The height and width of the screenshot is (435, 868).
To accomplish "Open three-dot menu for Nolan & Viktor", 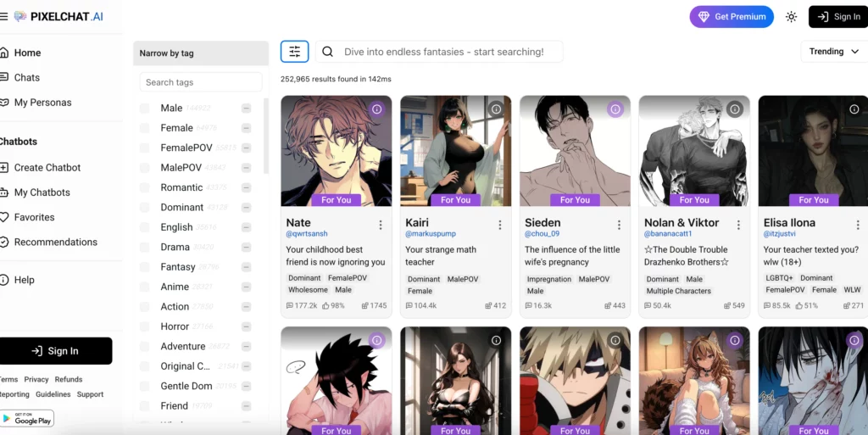I will [x=738, y=225].
